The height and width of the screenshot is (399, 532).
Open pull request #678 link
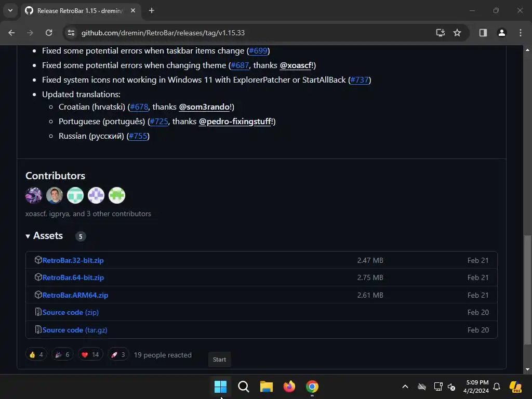pos(139,107)
